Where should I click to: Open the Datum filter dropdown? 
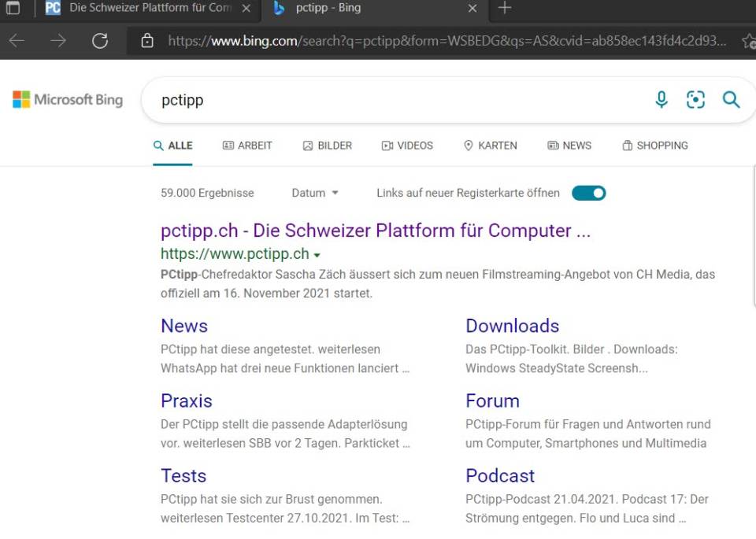pyautogui.click(x=315, y=193)
